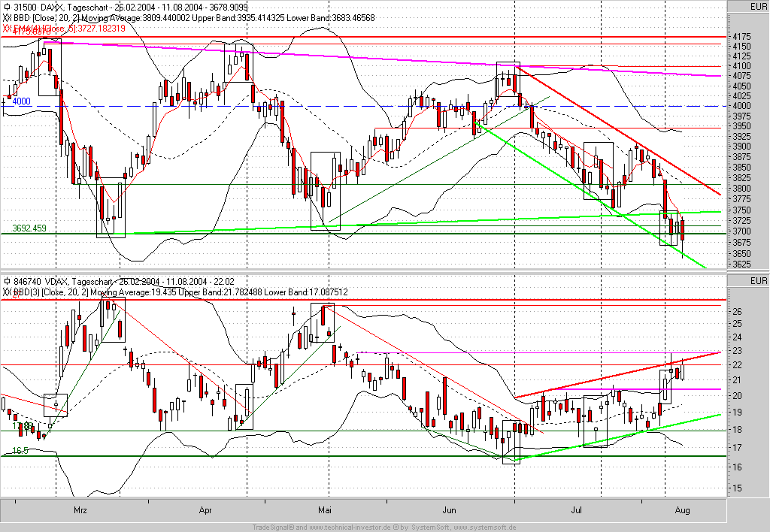Click the XX marker of the DAX BBD indicator
770x532 pixels.
(x=7, y=18)
